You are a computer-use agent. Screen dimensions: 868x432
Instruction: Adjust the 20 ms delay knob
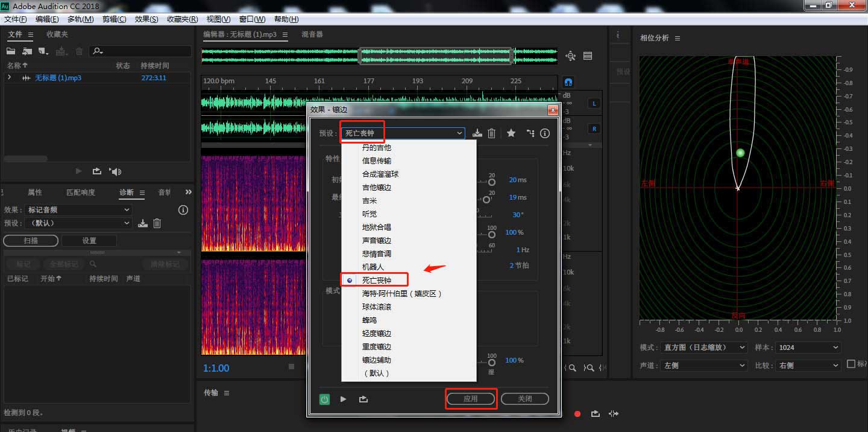click(x=492, y=180)
